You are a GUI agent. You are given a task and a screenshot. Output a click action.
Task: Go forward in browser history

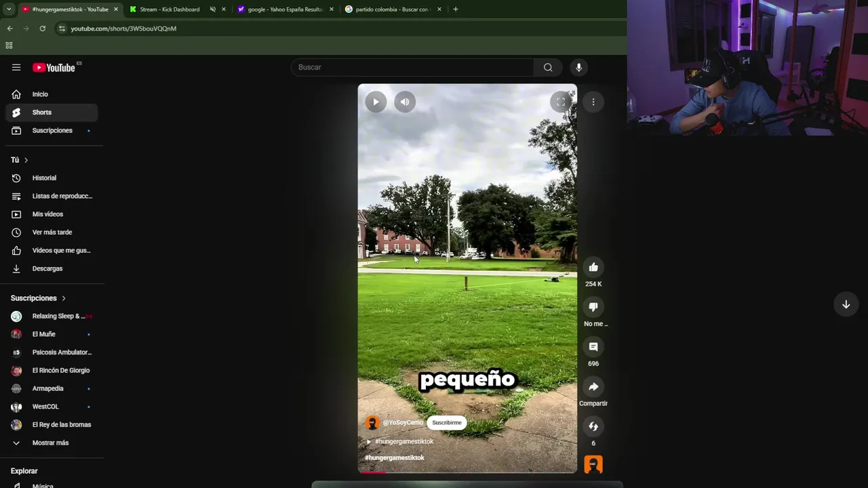[x=26, y=28]
